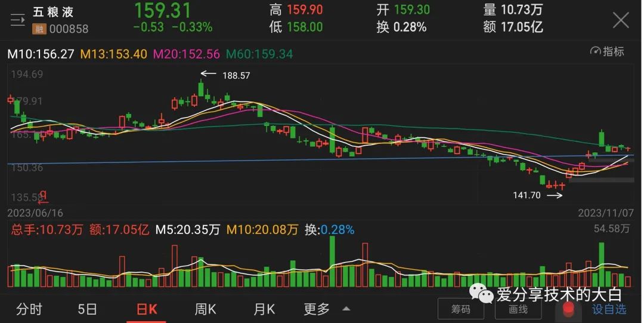Open the hamburger menu beside 五粮液

click(18, 20)
